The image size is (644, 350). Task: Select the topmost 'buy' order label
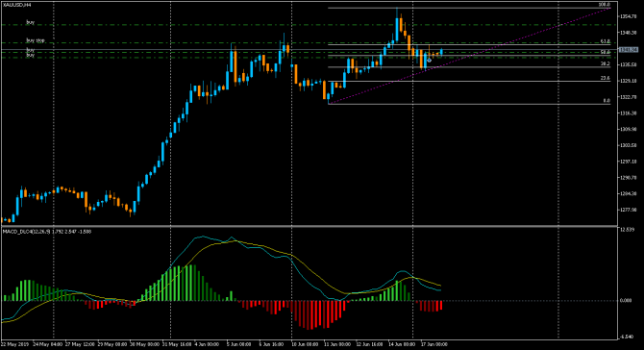coord(30,22)
